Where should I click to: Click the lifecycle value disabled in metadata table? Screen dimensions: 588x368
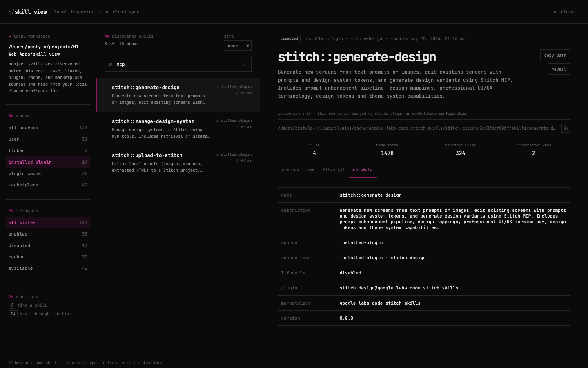pyautogui.click(x=350, y=273)
